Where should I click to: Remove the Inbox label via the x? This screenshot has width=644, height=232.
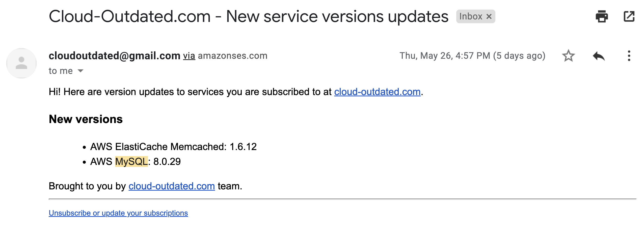tap(489, 17)
